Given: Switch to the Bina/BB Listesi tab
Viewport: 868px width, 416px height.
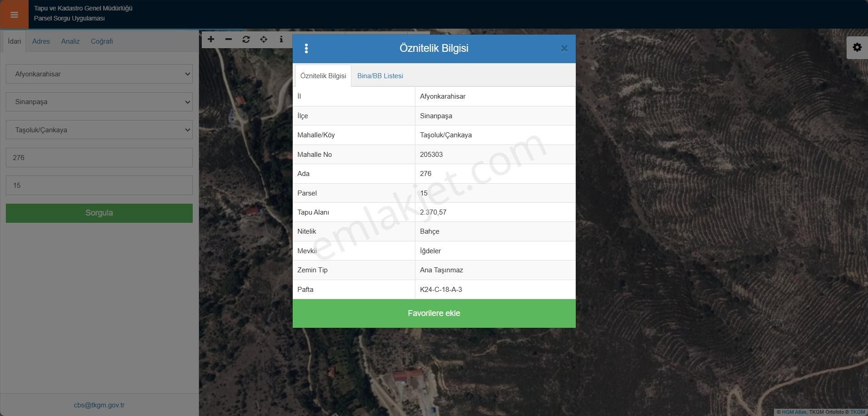Looking at the screenshot, I should tap(380, 76).
